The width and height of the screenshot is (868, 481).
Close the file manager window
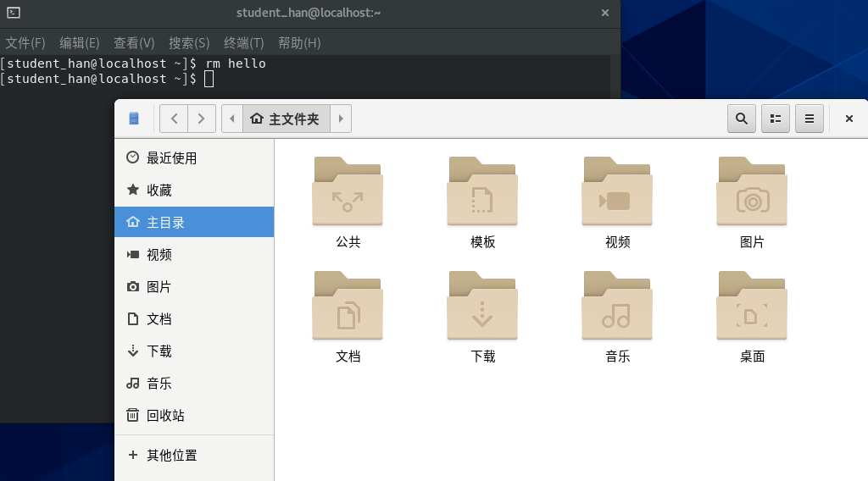(x=849, y=119)
